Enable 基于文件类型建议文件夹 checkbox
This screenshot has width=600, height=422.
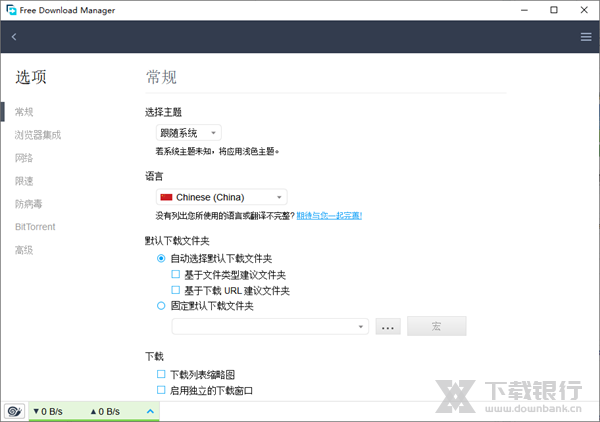176,274
